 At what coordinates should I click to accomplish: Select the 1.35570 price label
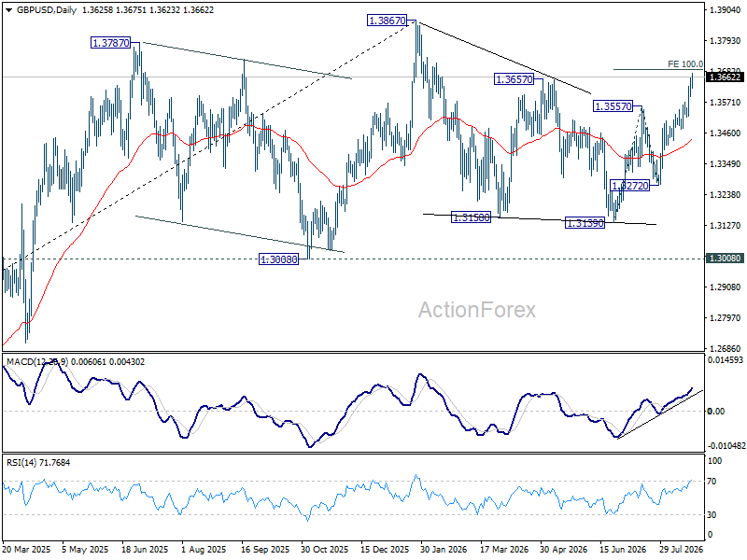point(613,106)
